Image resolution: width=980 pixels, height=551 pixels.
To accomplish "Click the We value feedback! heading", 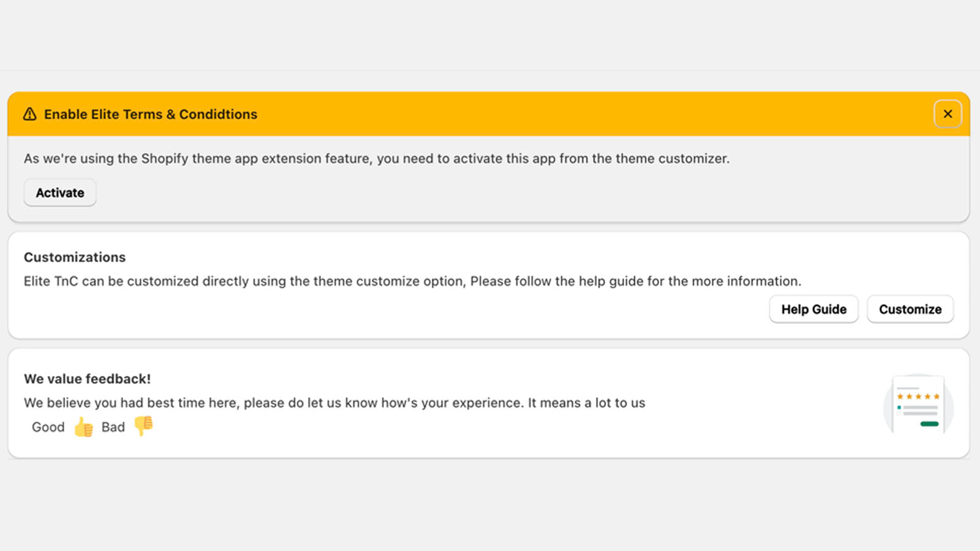I will [x=87, y=379].
